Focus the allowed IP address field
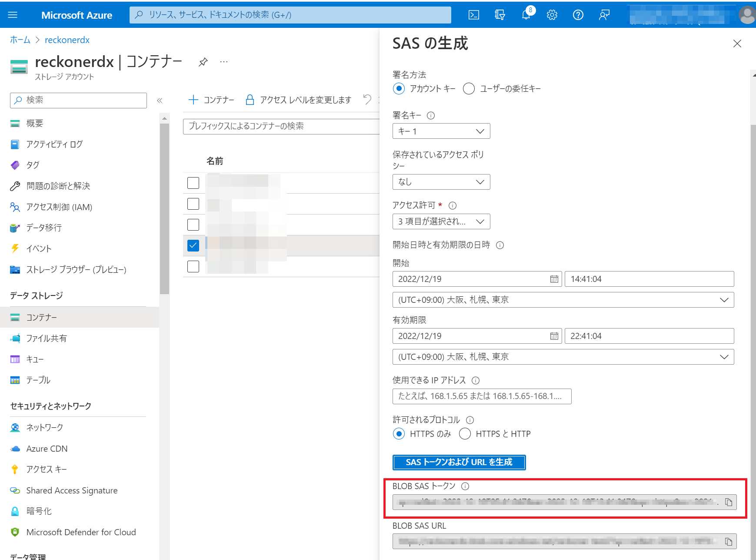Viewport: 756px width, 560px height. [482, 396]
